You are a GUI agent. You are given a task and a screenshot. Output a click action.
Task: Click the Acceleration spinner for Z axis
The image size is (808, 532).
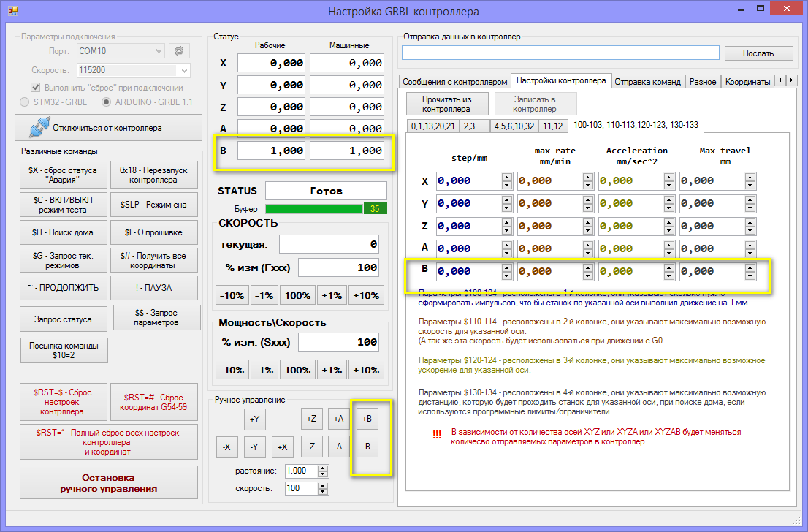669,227
